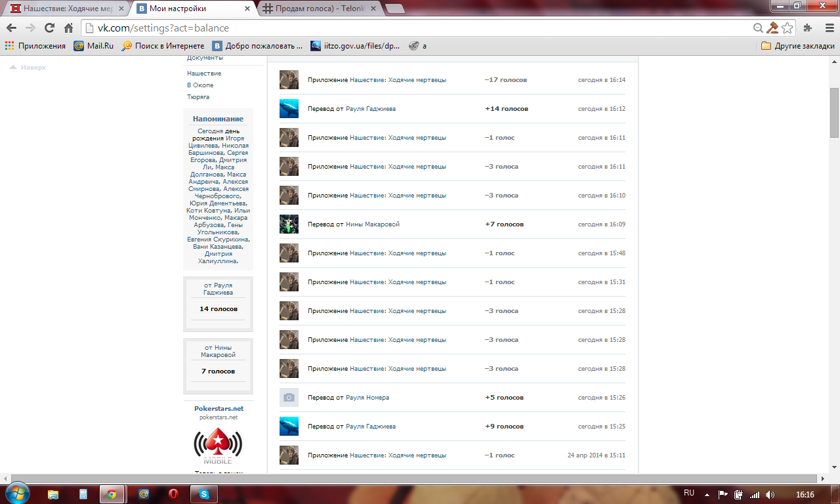Go to browser Home icon
Viewport: 840px width, 504px height.
point(68,28)
